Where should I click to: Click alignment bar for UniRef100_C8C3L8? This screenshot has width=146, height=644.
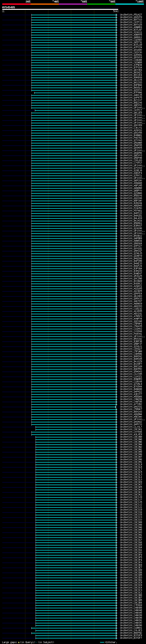[x=76, y=467]
